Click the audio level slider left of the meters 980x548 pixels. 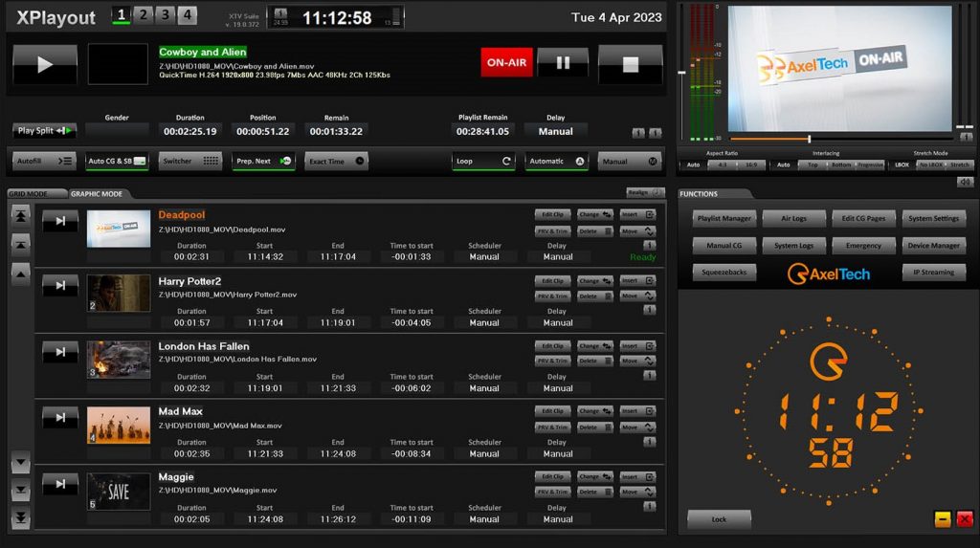coord(681,73)
